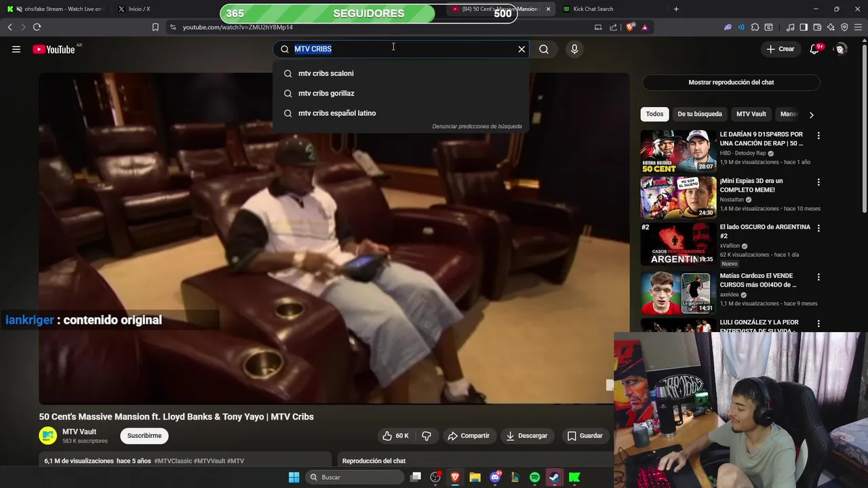
Task: Open Brave VPN shield icon
Action: point(844,27)
